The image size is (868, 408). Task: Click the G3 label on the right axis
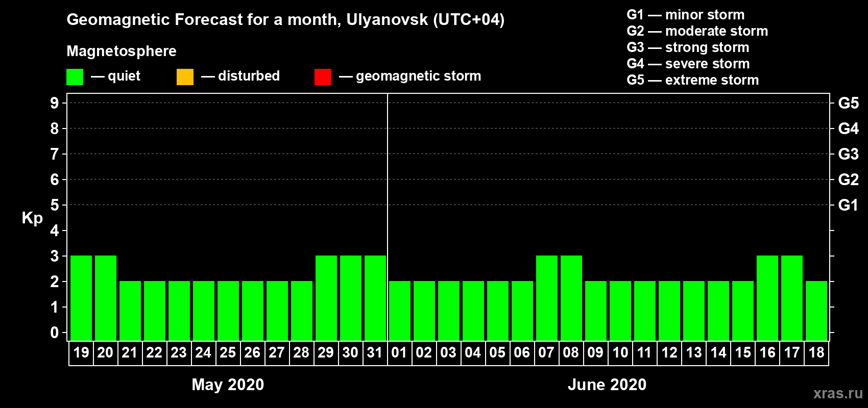(x=849, y=154)
